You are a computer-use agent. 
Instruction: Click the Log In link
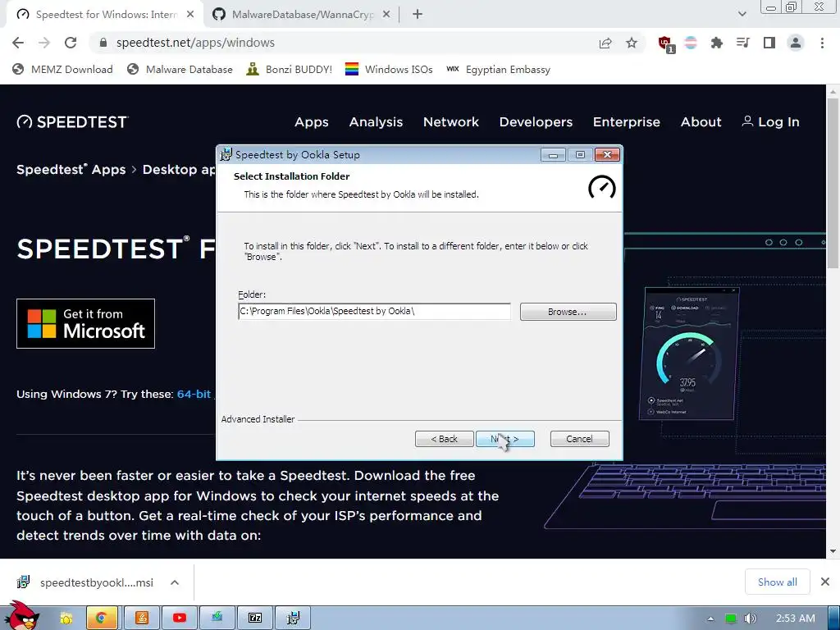pyautogui.click(x=770, y=122)
